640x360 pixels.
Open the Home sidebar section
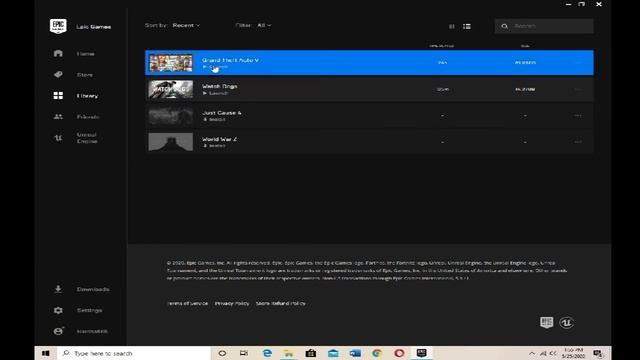(85, 53)
